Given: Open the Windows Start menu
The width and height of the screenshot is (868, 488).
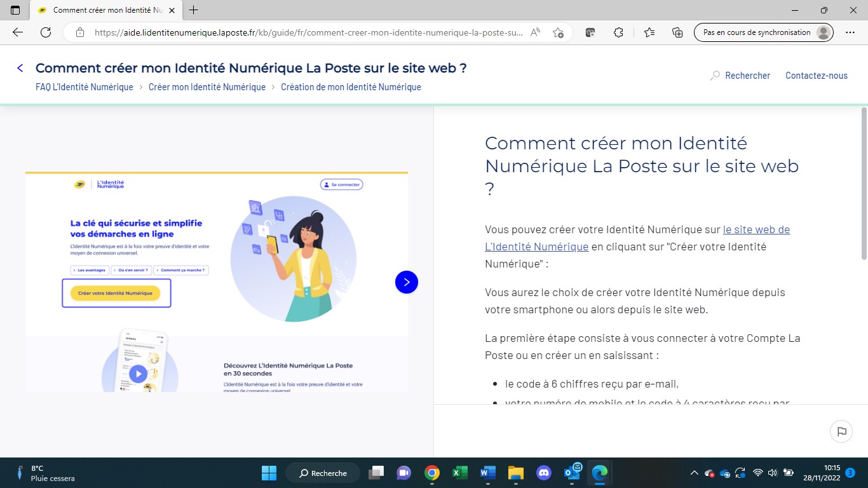Looking at the screenshot, I should coord(269,473).
